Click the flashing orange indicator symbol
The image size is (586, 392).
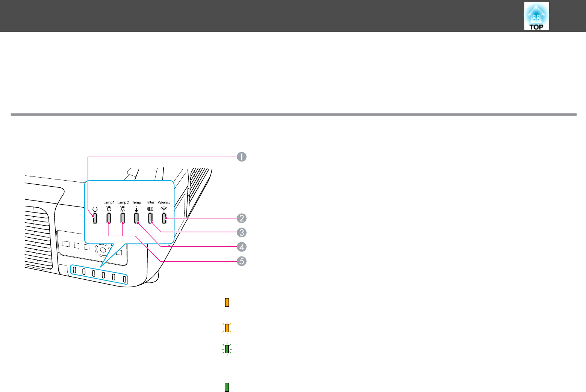[227, 328]
